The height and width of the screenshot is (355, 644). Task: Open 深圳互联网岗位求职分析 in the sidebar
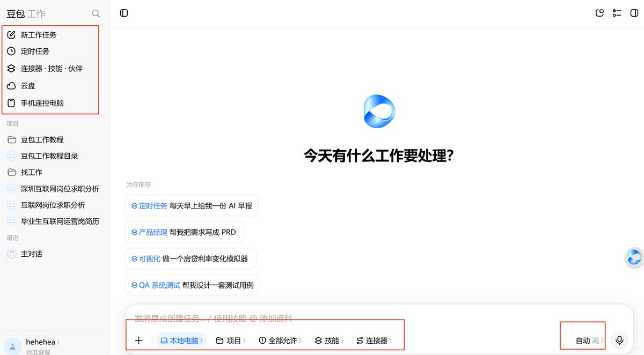tap(54, 189)
